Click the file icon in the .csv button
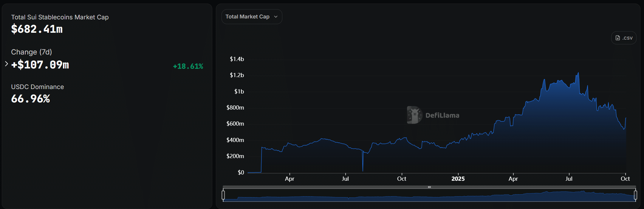 [x=618, y=38]
